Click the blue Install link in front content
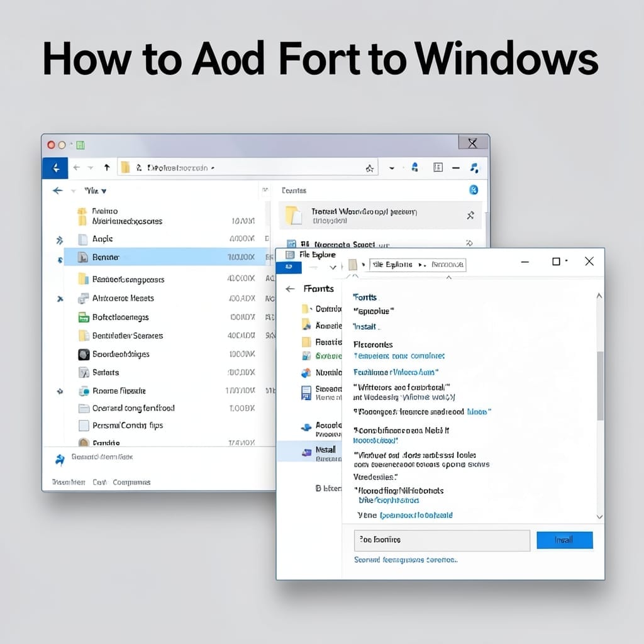The image size is (644, 644). pyautogui.click(x=366, y=327)
